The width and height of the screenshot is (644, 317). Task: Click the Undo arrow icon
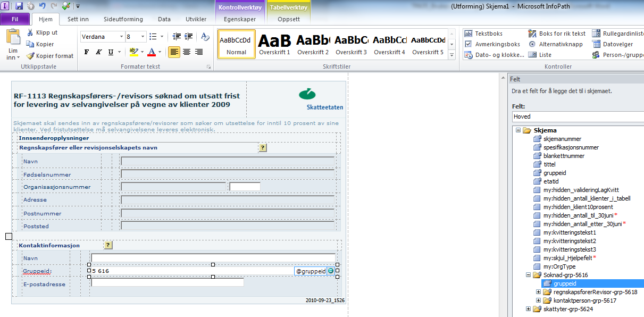pos(42,6)
